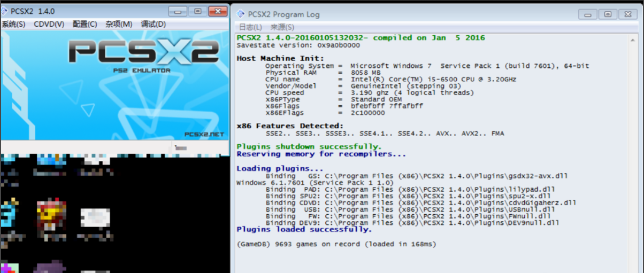Image resolution: width=644 pixels, height=273 pixels.
Task: Click the 'Host Machine Init:' log heading
Action: pyautogui.click(x=280, y=58)
